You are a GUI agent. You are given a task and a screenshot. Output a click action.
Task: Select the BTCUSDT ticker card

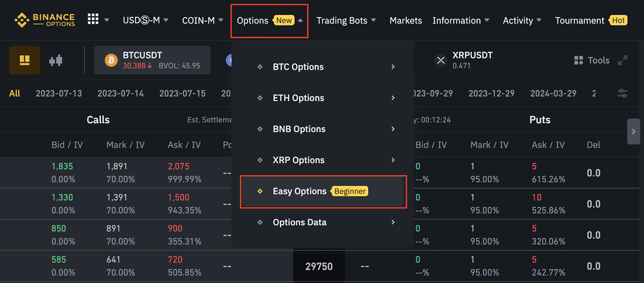(x=152, y=60)
